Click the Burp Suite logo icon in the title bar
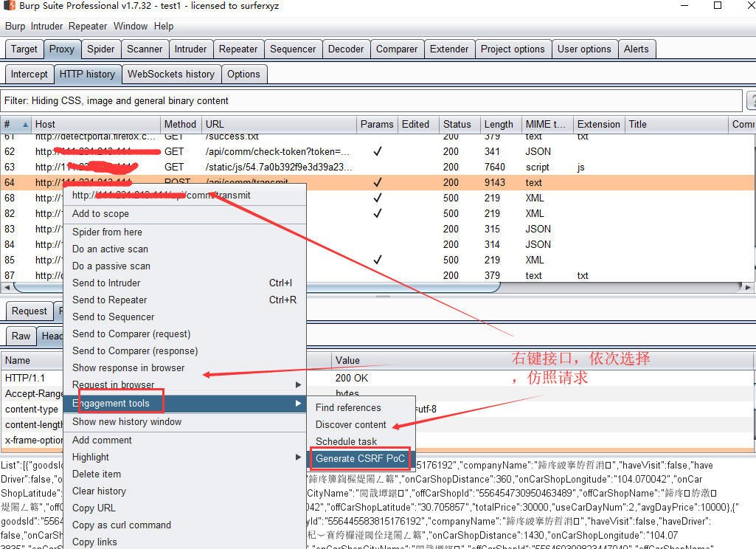756x549 pixels. click(x=8, y=7)
